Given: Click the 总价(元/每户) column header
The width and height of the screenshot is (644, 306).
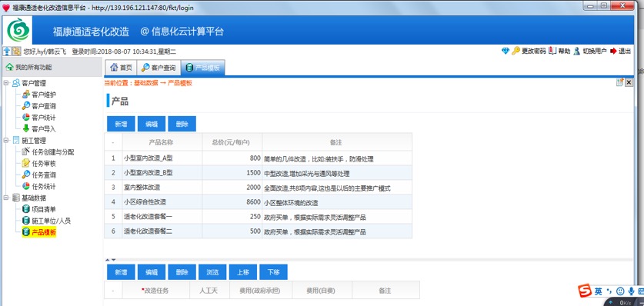Looking at the screenshot, I should 232,142.
